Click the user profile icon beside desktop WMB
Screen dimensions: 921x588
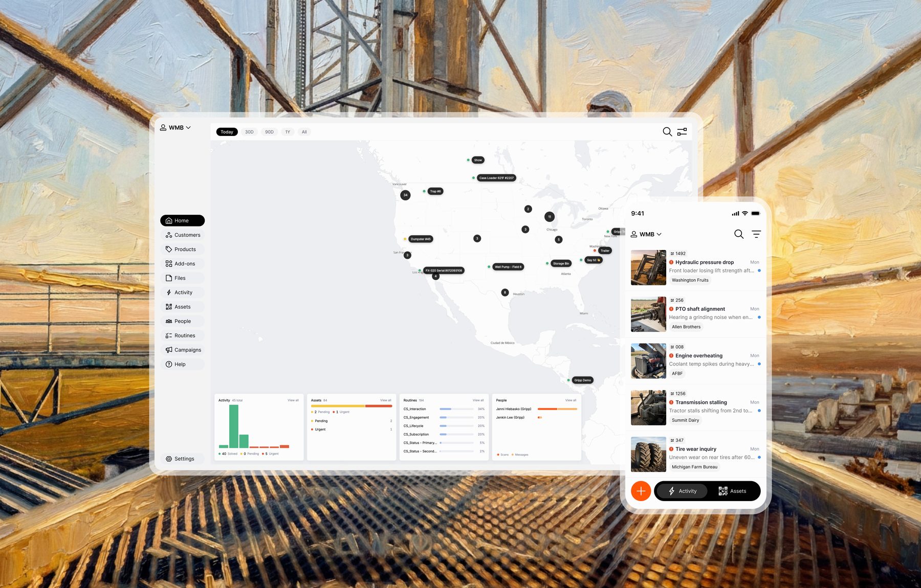pyautogui.click(x=163, y=127)
